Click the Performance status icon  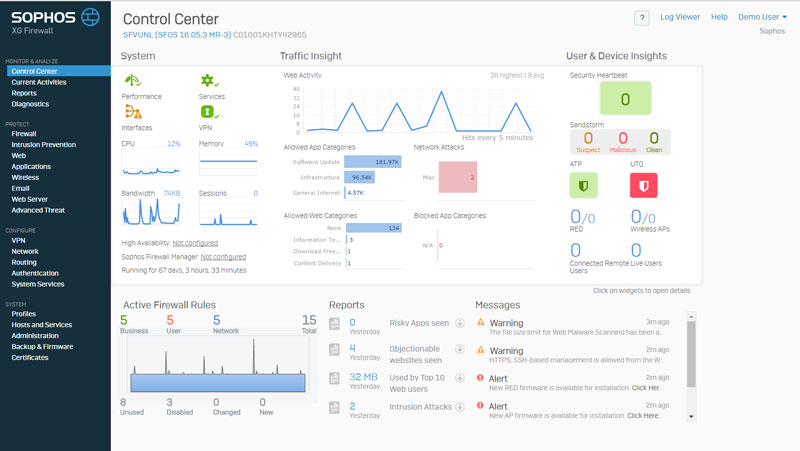click(x=133, y=81)
